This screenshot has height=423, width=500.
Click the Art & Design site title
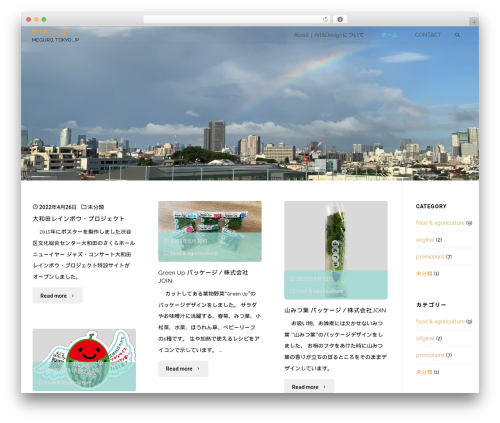coord(51,32)
